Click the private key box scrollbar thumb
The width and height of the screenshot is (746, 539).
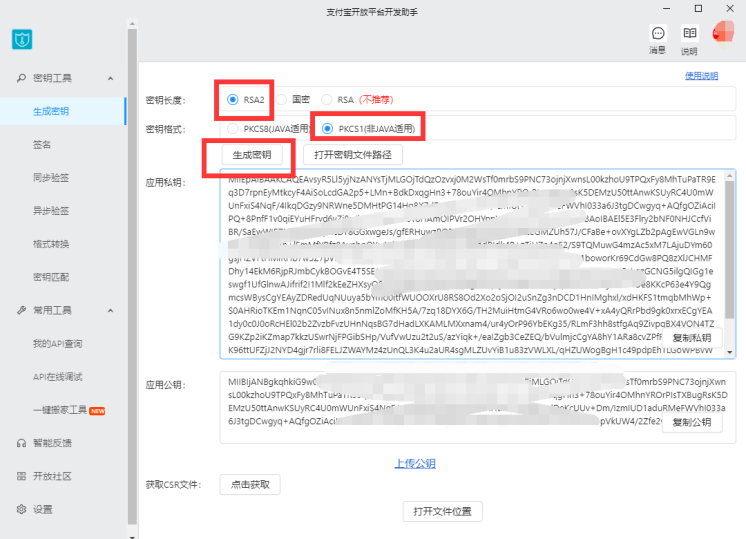pyautogui.click(x=730, y=250)
